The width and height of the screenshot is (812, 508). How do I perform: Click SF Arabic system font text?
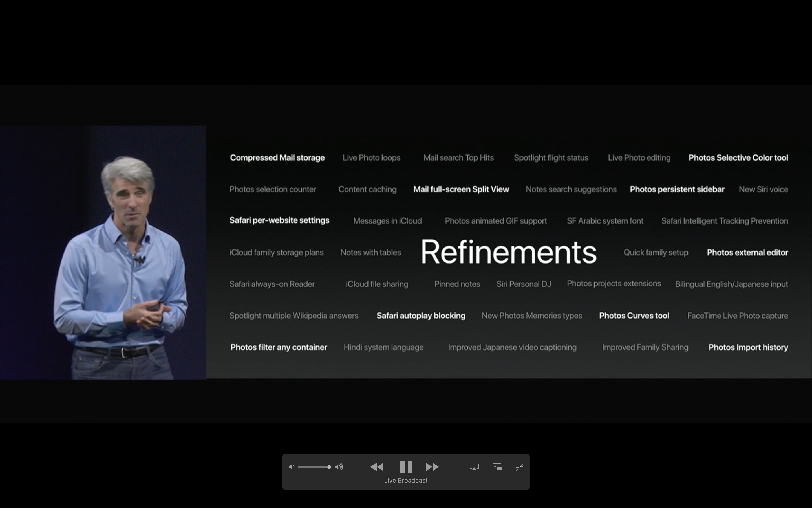[x=605, y=221]
